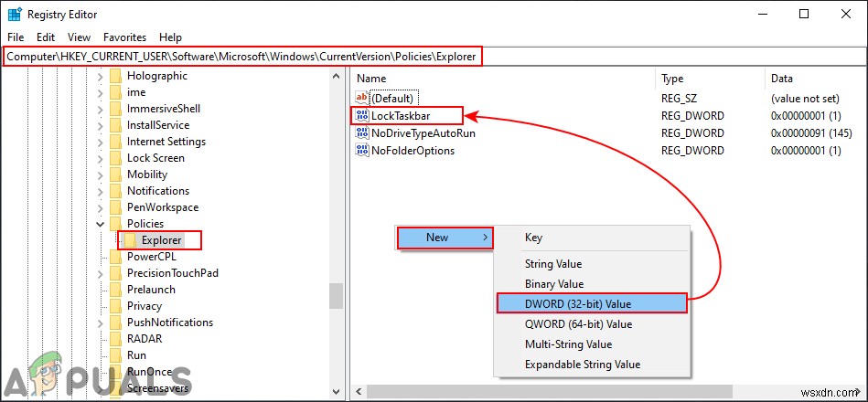Collapse the Policies key
Viewport: 868px width, 402px height.
pyautogui.click(x=101, y=224)
